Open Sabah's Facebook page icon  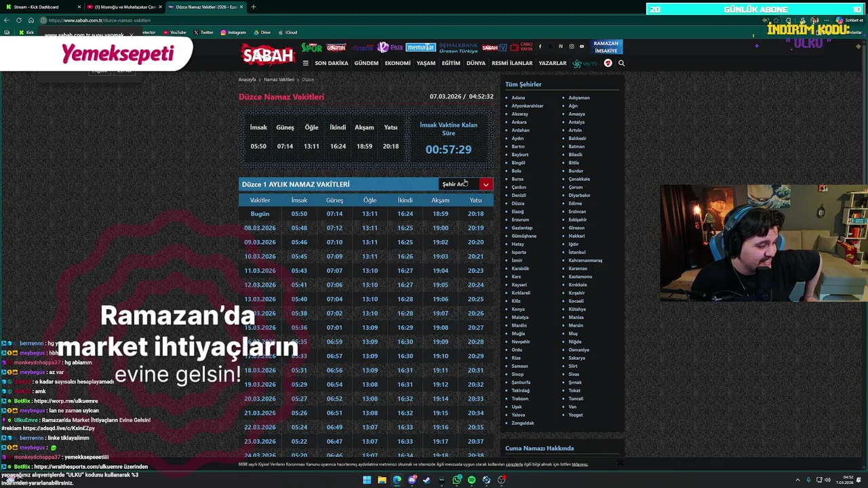click(540, 47)
